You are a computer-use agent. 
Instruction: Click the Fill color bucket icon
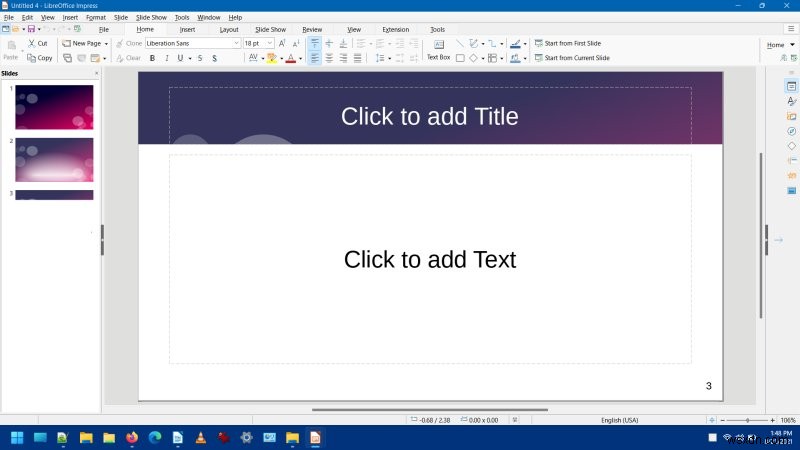[515, 58]
